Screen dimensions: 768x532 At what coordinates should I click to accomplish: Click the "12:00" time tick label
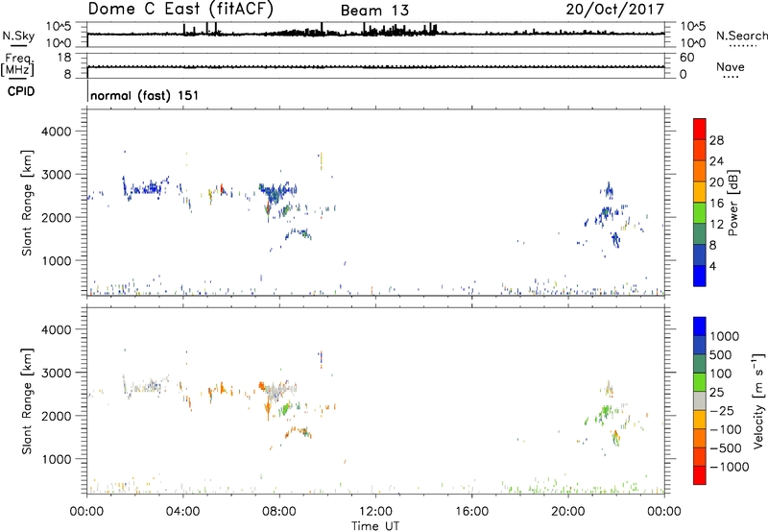click(x=375, y=512)
